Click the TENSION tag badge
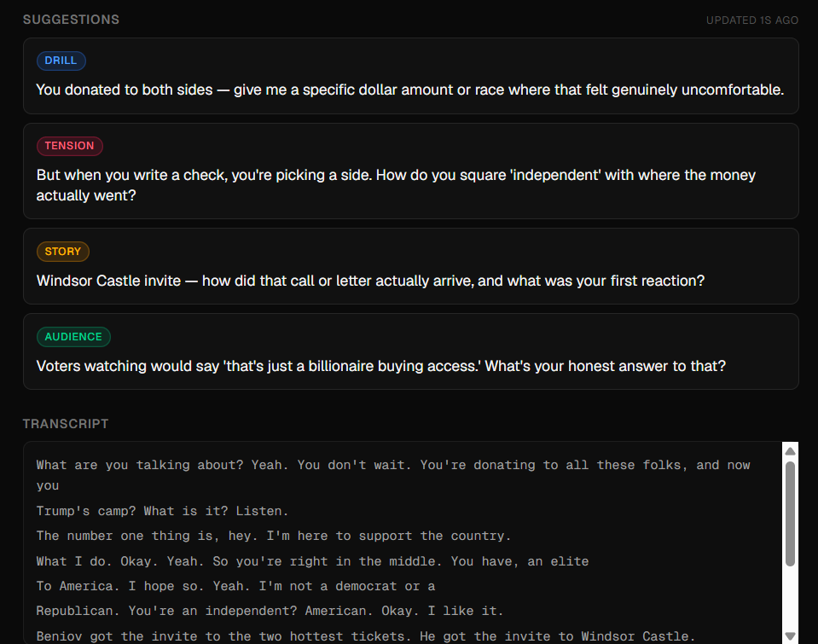 pos(69,146)
